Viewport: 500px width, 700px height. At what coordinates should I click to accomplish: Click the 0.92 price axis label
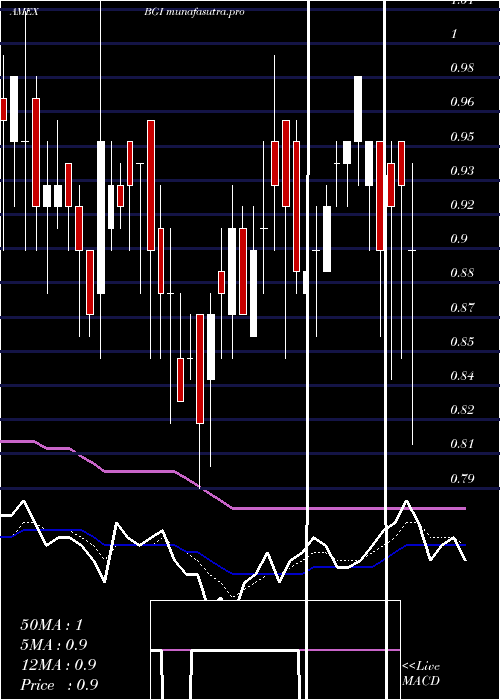[462, 205]
